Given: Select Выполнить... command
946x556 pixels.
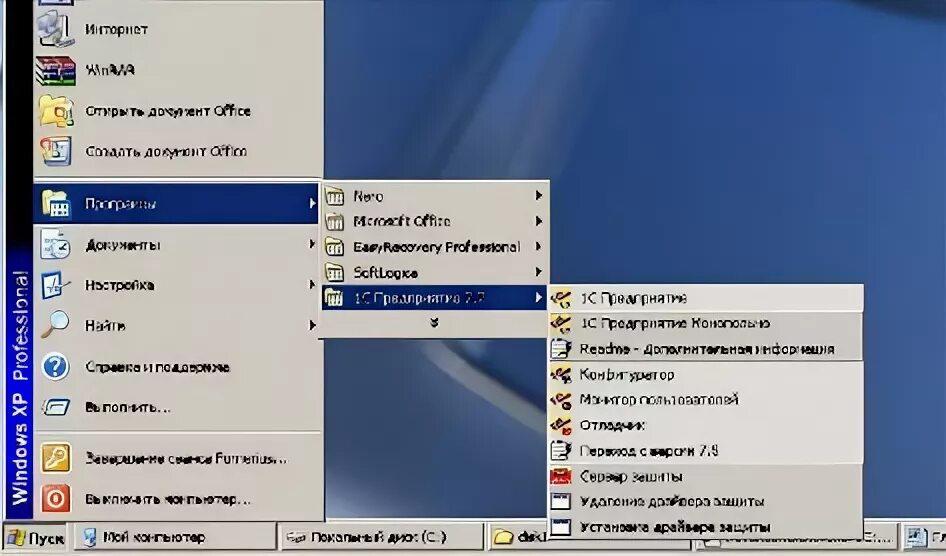Looking at the screenshot, I should (x=177, y=407).
